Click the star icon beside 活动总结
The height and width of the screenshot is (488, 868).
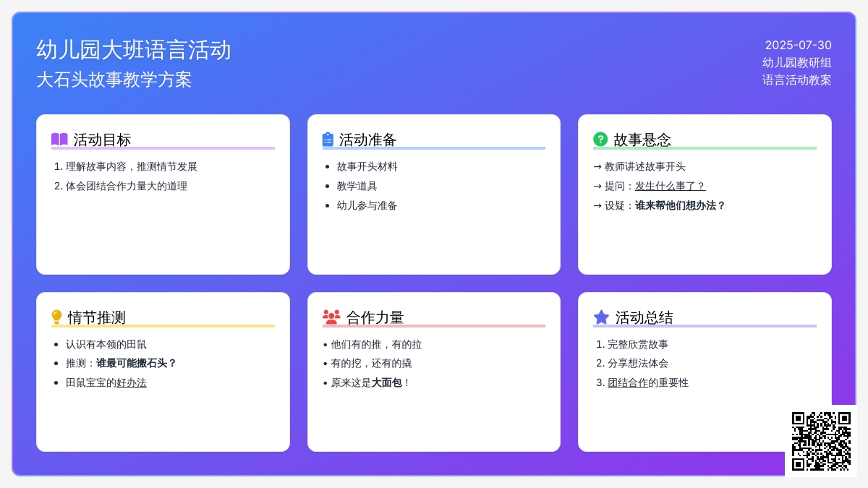click(601, 317)
